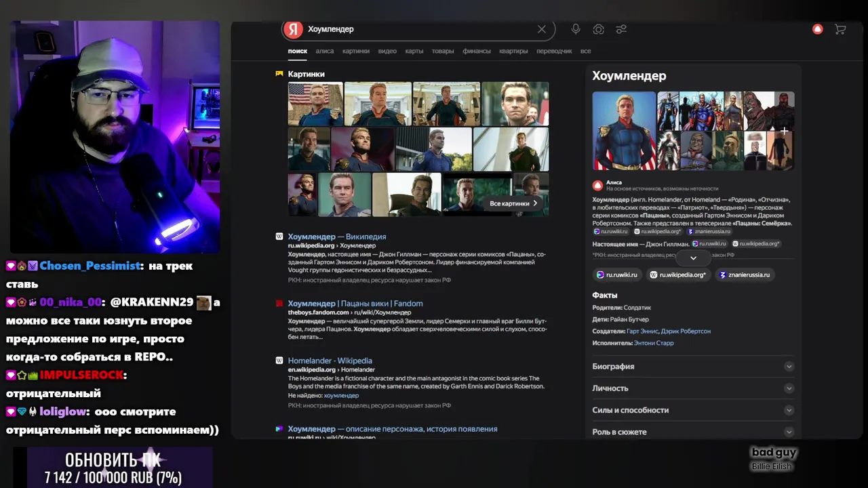Screen dimensions: 868x488
Task: Clear the search query with X icon
Action: pos(541,29)
